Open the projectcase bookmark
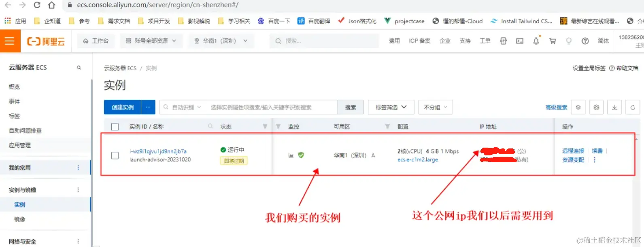The image size is (644, 247). pyautogui.click(x=404, y=21)
